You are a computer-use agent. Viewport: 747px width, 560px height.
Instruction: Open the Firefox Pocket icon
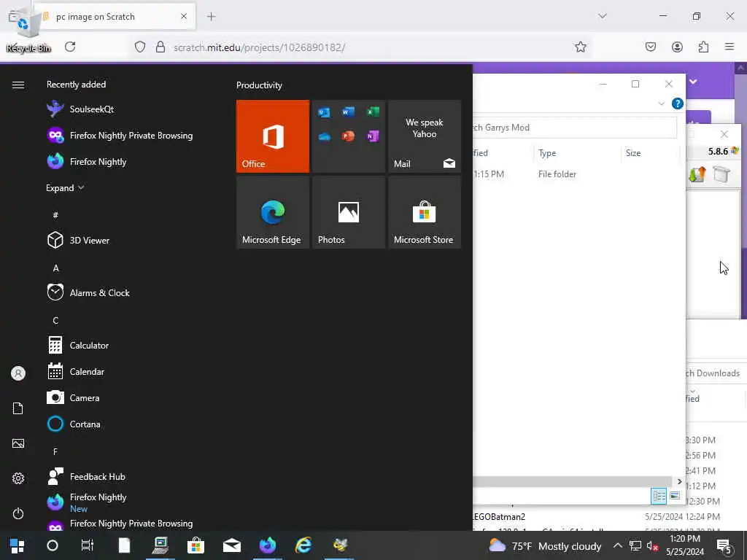coord(651,47)
